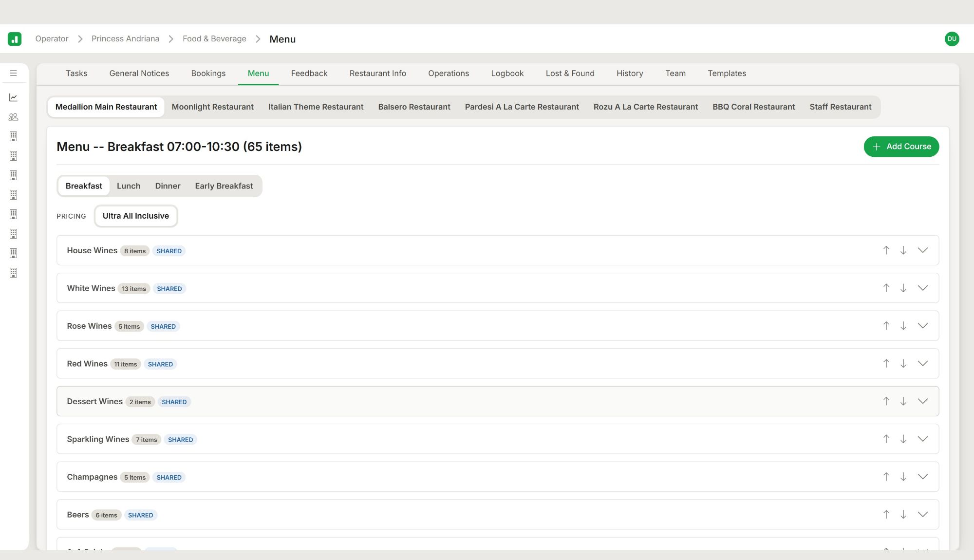Screen dimensions: 974x560
Task: Select Moonlight Restaurant
Action: click(213, 107)
